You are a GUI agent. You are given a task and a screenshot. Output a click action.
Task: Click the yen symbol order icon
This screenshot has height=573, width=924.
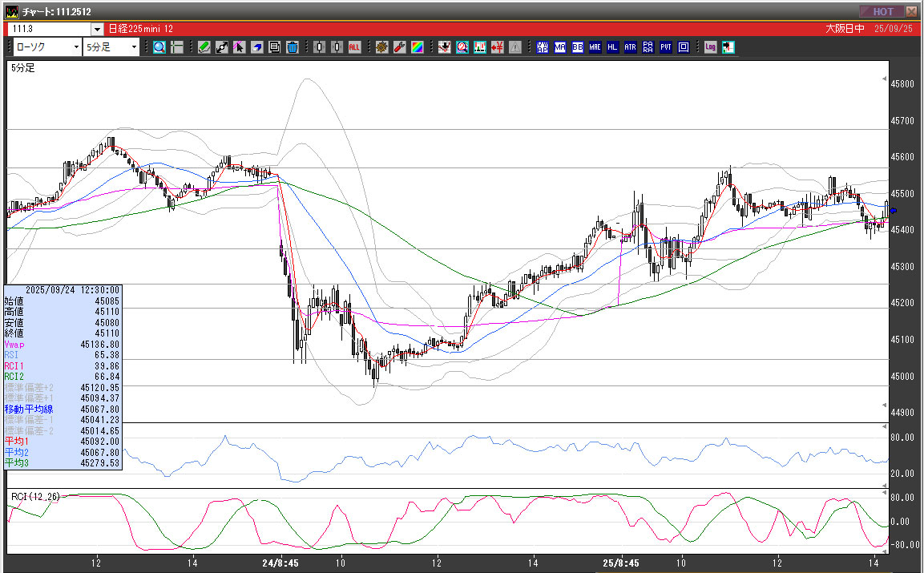[497, 47]
